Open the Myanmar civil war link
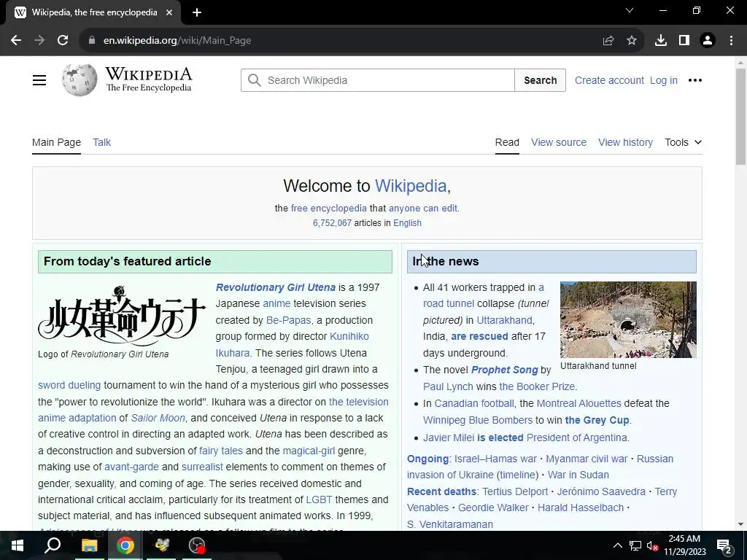The height and width of the screenshot is (560, 747). tap(587, 459)
